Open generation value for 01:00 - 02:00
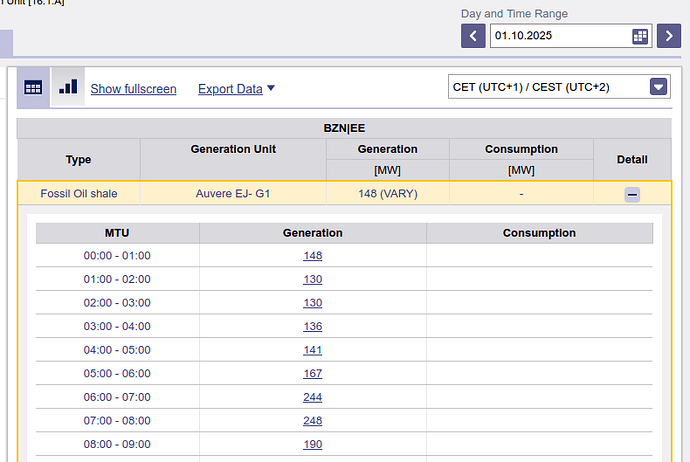This screenshot has width=690, height=462. (312, 279)
